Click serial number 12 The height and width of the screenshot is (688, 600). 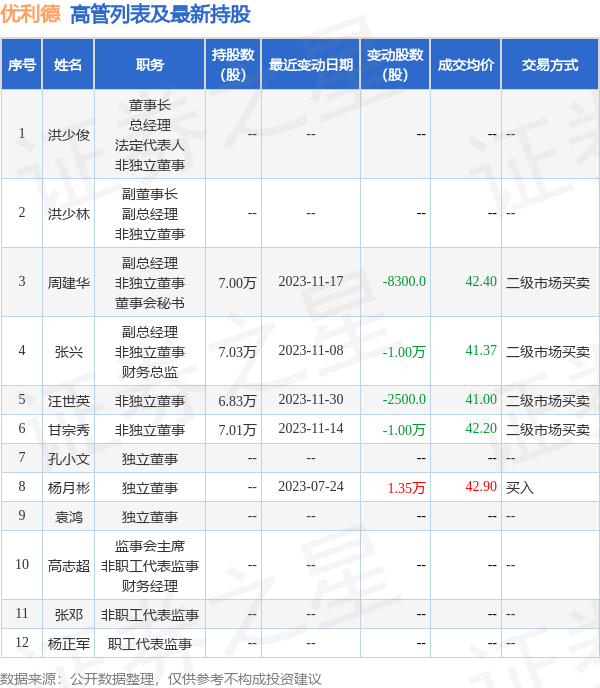22,642
